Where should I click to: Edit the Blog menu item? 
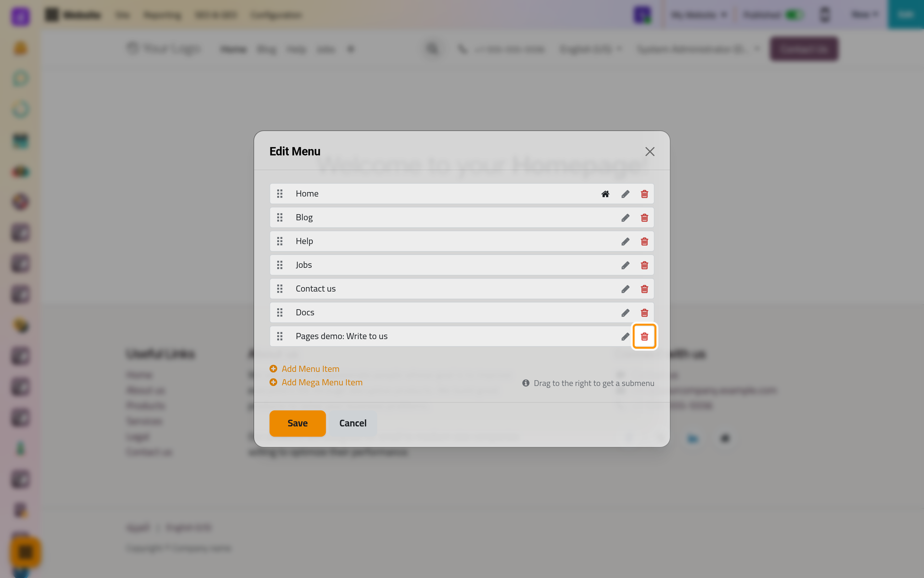[625, 218]
